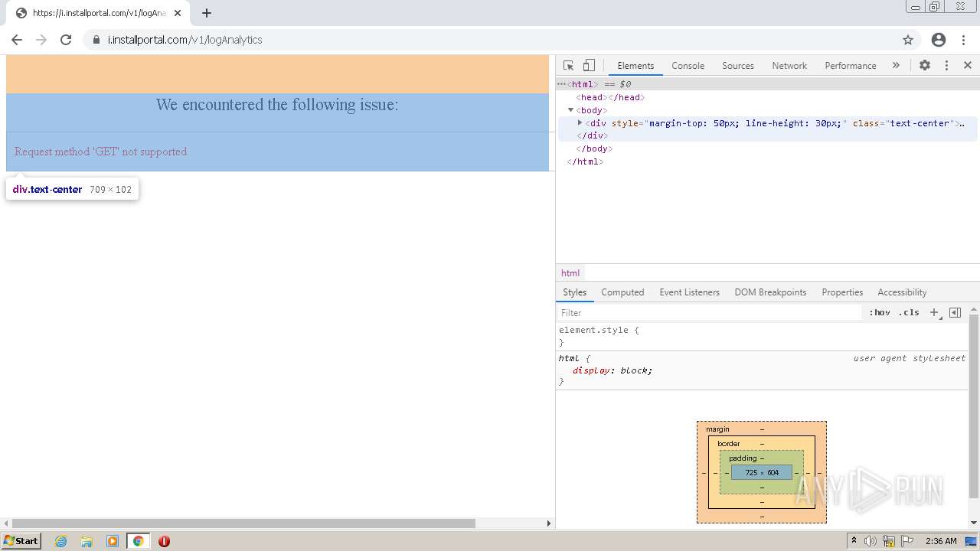Open the Windows Start menu

point(21,540)
